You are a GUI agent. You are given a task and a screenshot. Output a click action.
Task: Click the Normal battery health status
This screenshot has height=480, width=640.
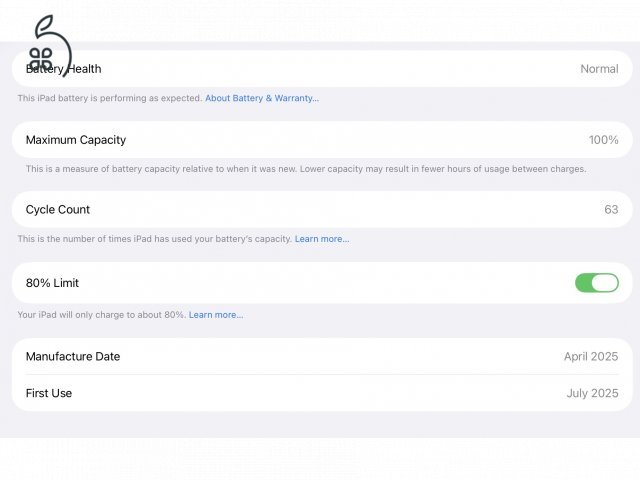point(599,69)
